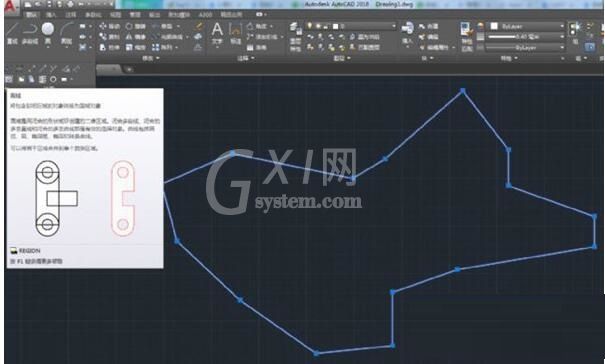The height and width of the screenshot is (364, 605).
Task: Open the lineweight dropdown
Action: [x=561, y=37]
